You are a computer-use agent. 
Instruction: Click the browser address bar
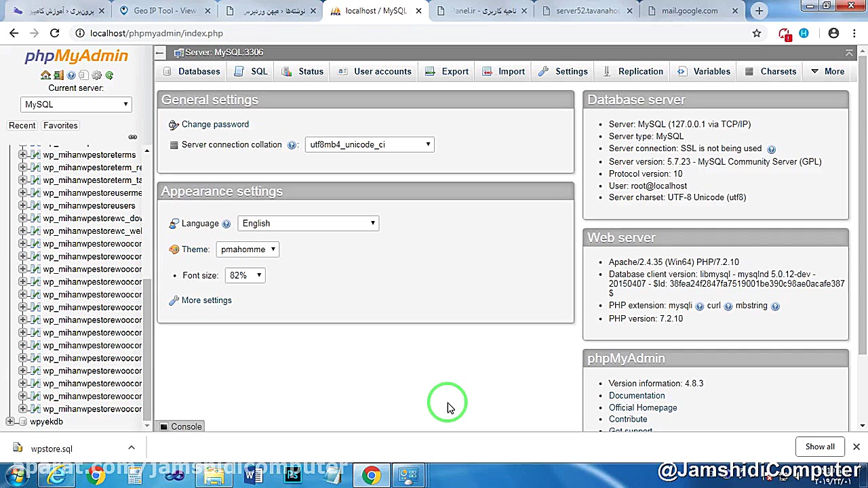click(414, 33)
